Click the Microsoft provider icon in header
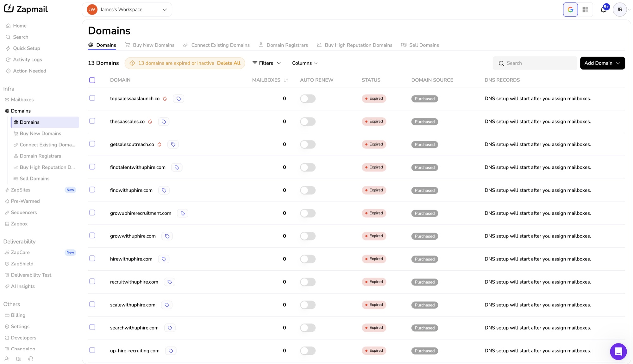Image resolution: width=633 pixels, height=364 pixels. (585, 9)
